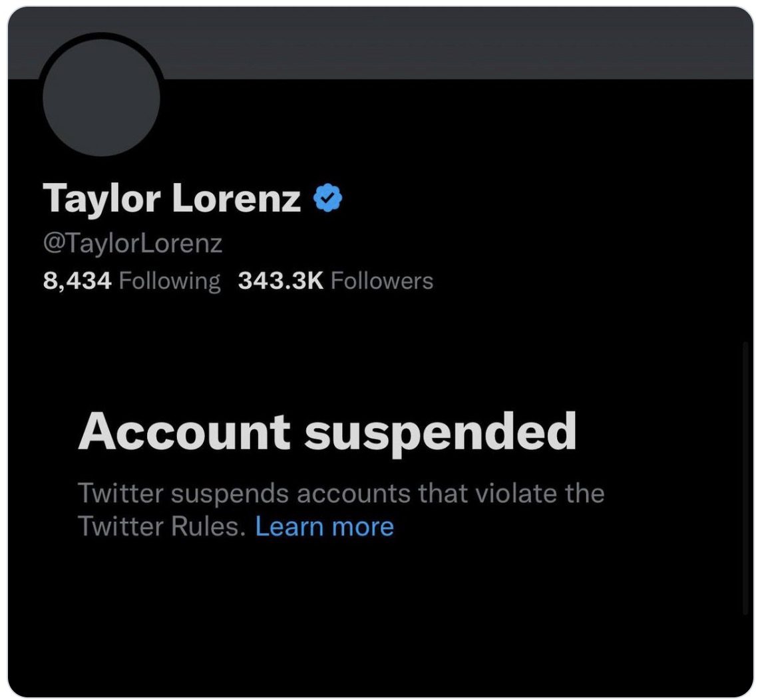Click the 343.3K follower count number
Viewport: 760px width, 700px height.
[281, 281]
